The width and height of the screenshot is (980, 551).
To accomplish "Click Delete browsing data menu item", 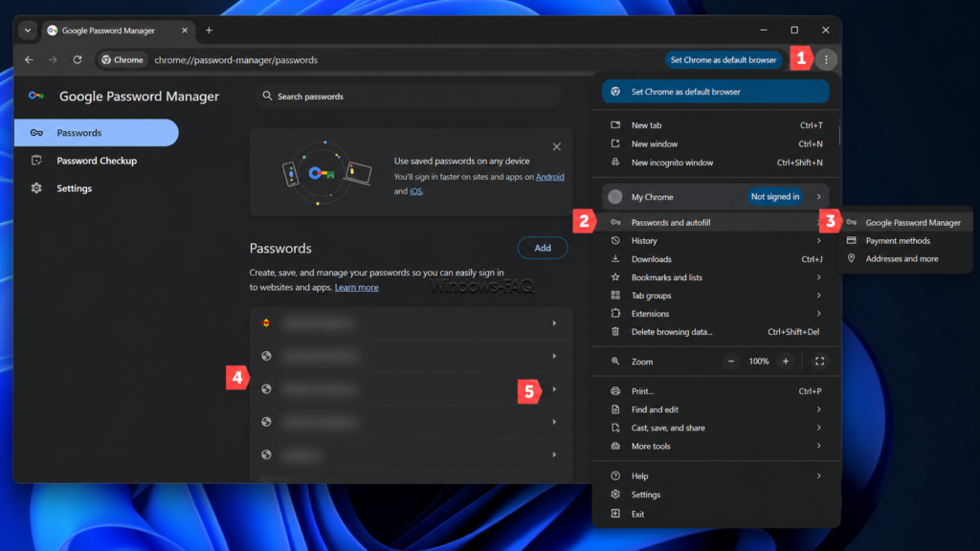I will tap(715, 332).
